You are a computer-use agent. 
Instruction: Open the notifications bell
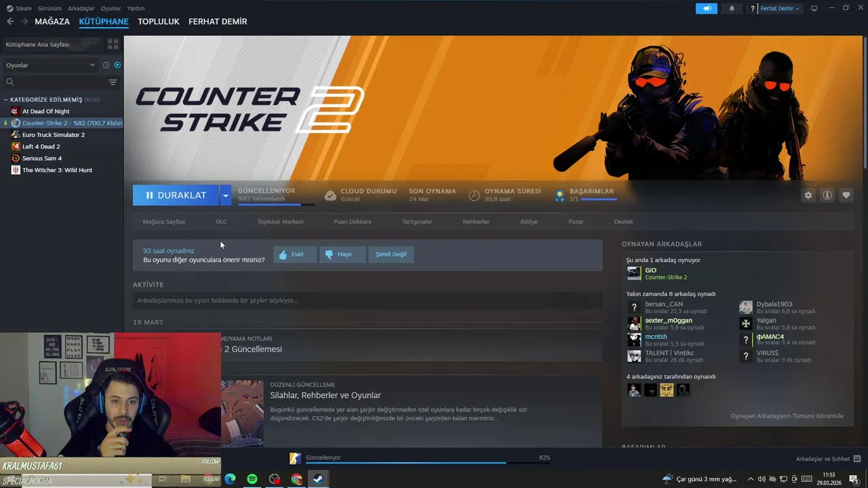pyautogui.click(x=732, y=8)
